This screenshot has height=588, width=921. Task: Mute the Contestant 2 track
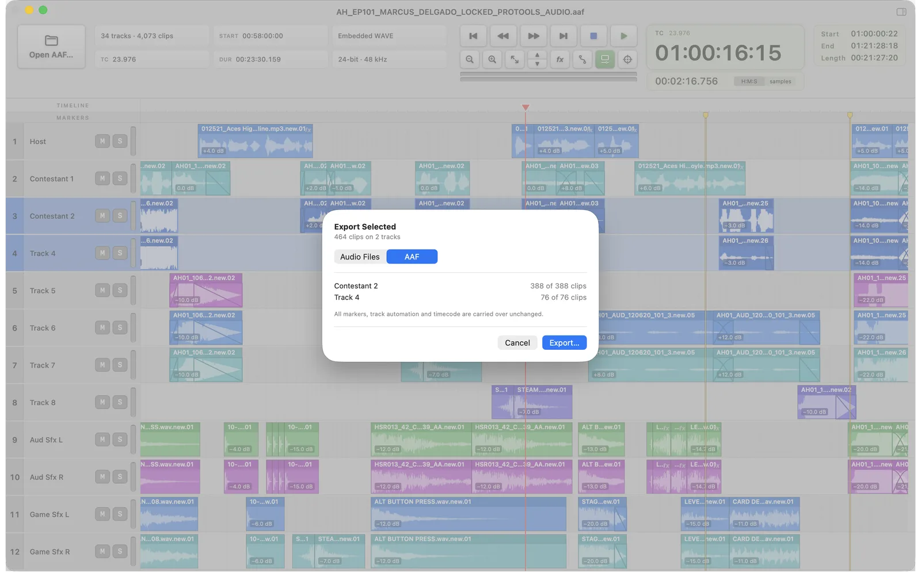102,216
